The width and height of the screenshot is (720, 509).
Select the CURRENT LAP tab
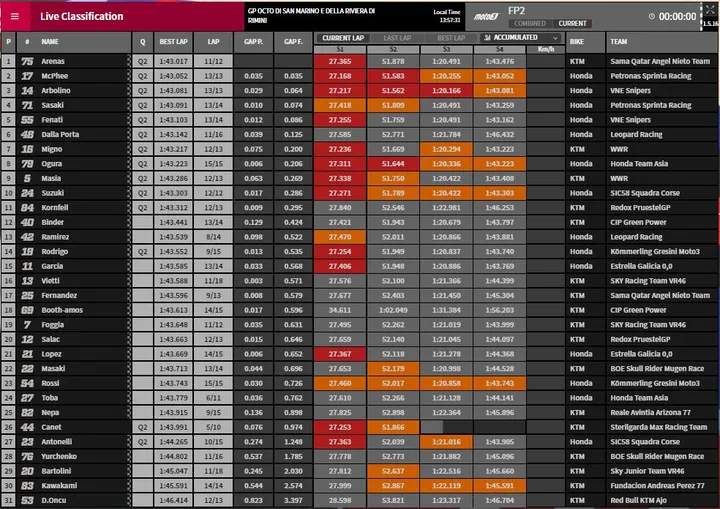pyautogui.click(x=343, y=38)
